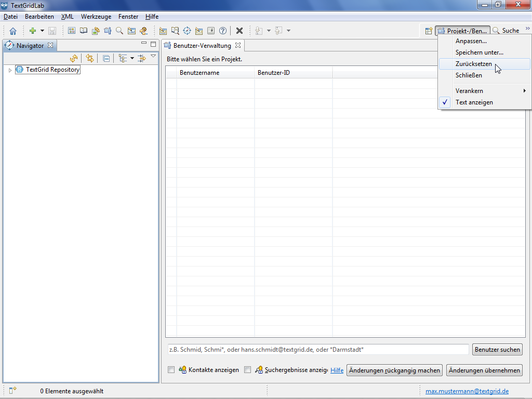Open the dropdown arrow beside the New icon
The width and height of the screenshot is (532, 399).
pyautogui.click(x=42, y=31)
